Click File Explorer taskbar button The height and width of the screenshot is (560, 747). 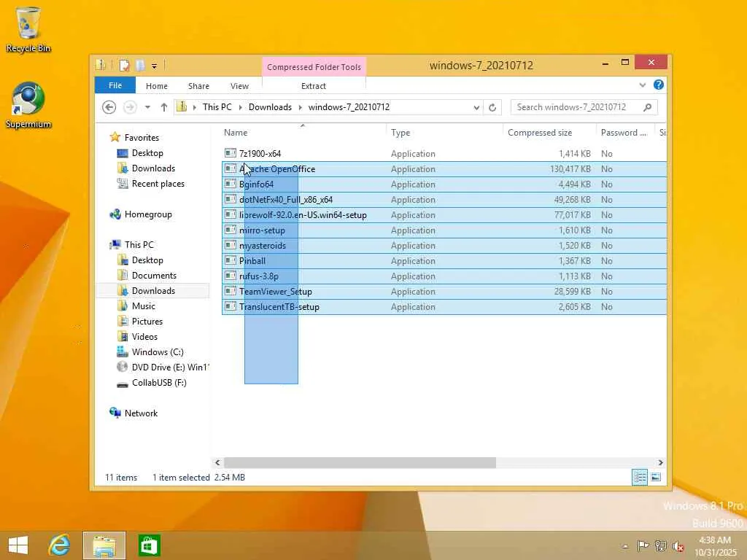click(104, 545)
